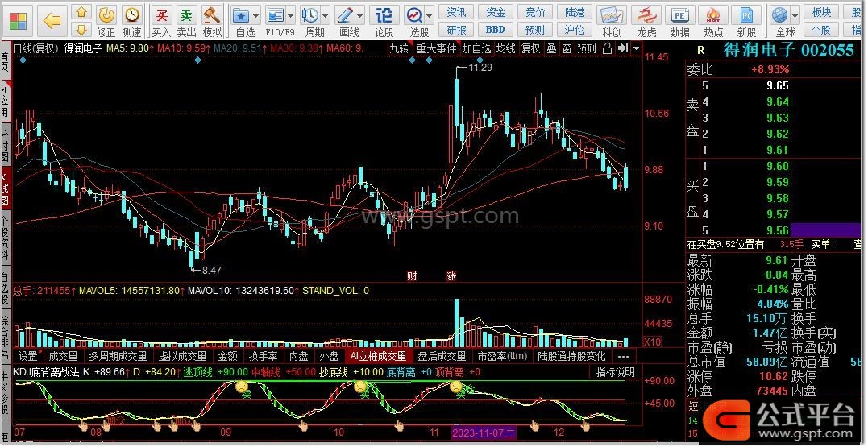Expand more indicator tabs with the ellipsis

[623, 356]
